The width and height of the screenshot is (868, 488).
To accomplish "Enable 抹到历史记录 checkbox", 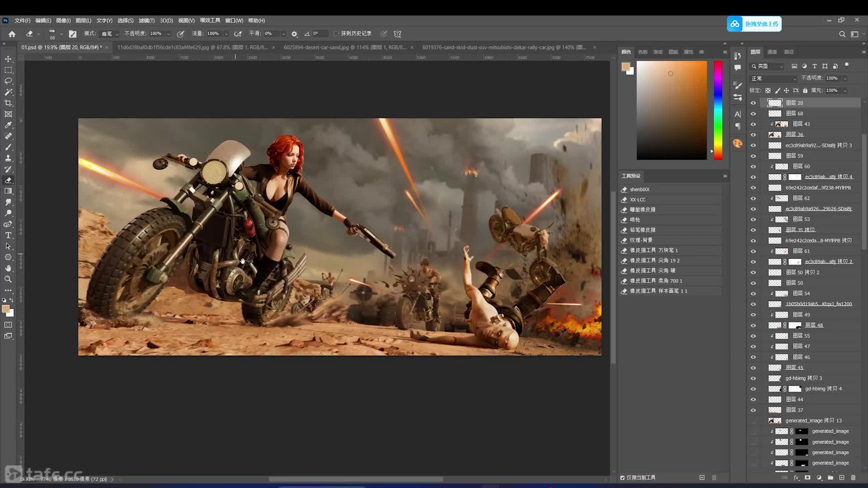I will click(x=336, y=34).
